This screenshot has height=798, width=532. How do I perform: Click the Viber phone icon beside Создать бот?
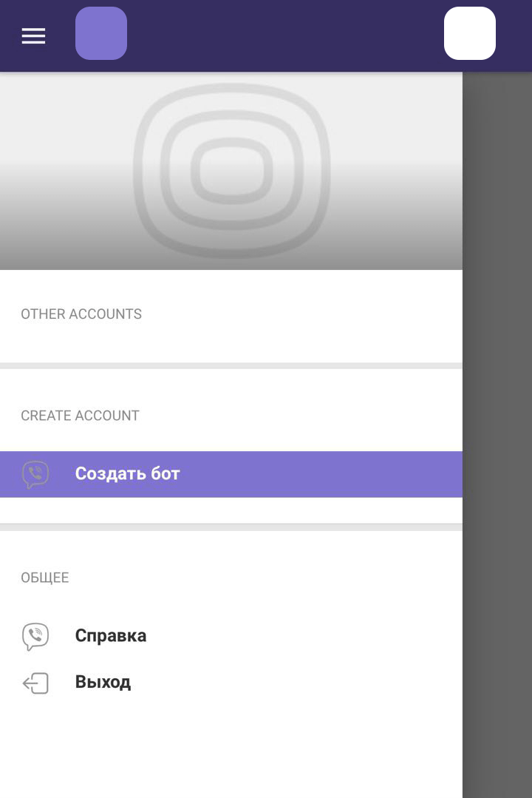[35, 474]
